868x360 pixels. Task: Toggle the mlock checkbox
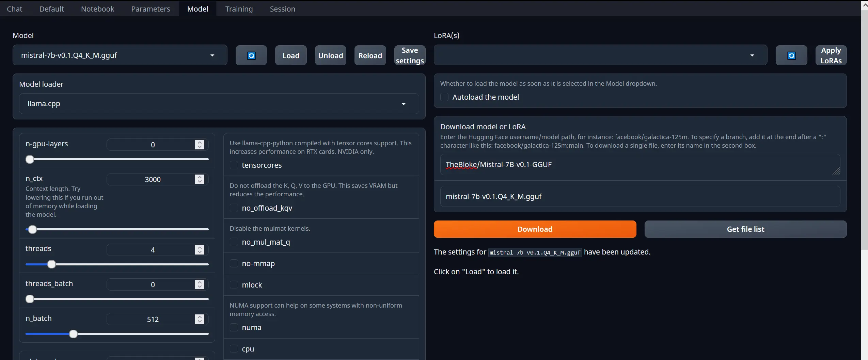tap(234, 285)
